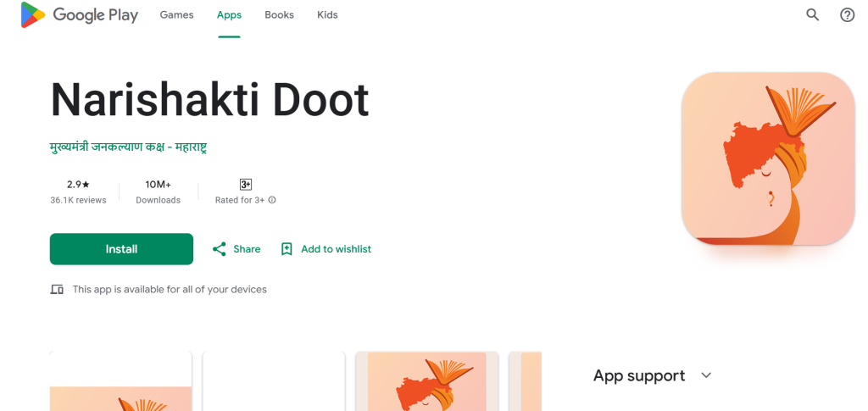Screen dimensions: 868x411
Task: Open the help question mark icon
Action: coord(847,15)
